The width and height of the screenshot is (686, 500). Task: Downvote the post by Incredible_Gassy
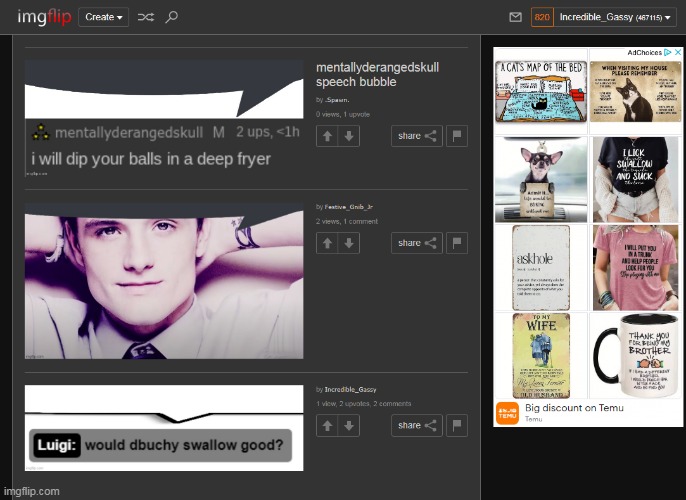[x=347, y=425]
